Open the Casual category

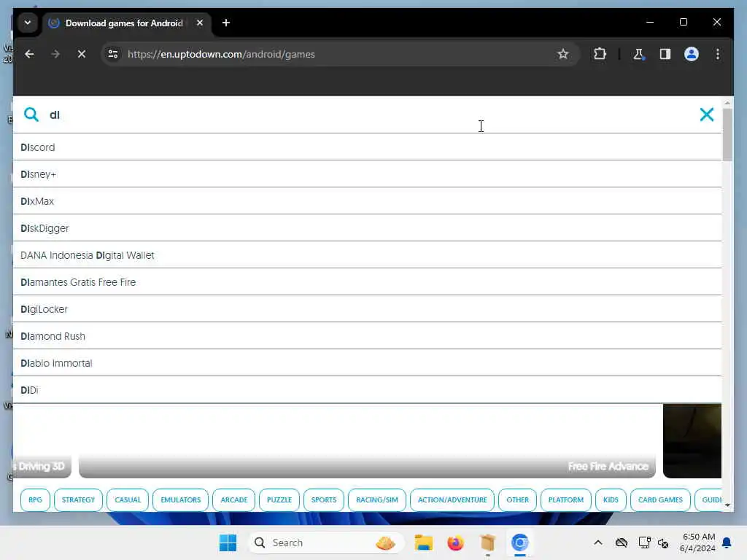[x=128, y=499]
